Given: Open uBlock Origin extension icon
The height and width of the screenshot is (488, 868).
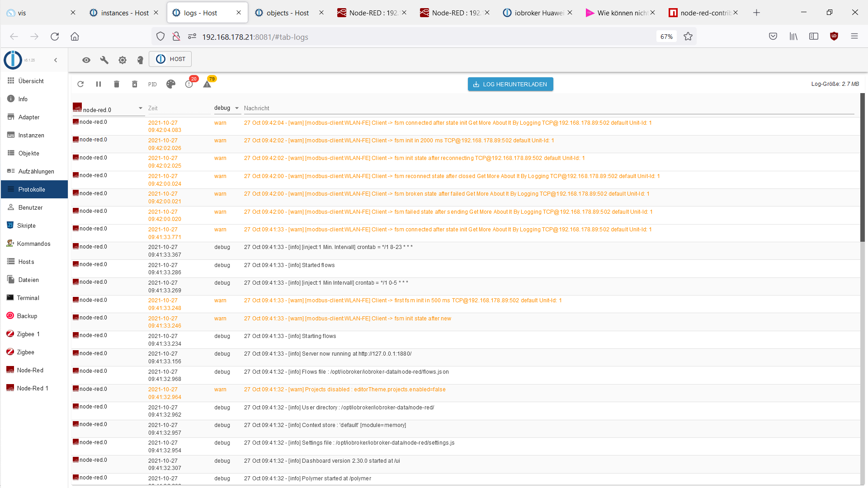Looking at the screenshot, I should click(834, 37).
